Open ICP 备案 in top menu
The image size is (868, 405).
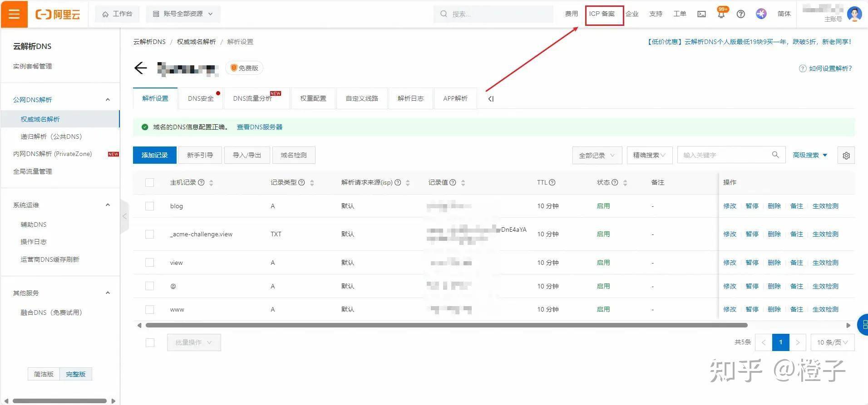[x=602, y=14]
